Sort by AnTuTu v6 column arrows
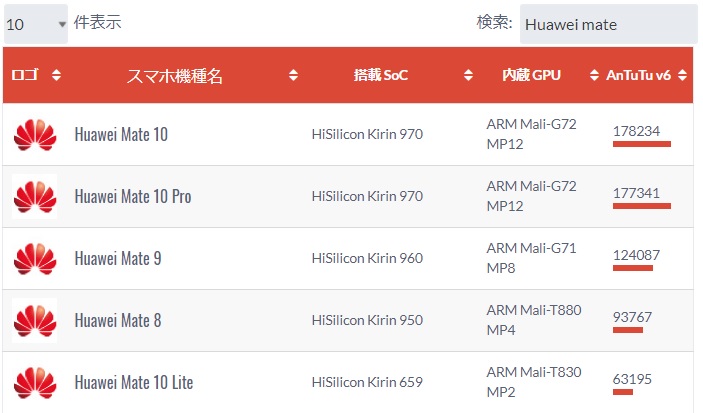Viewport: 703px width, 413px height. pos(682,75)
